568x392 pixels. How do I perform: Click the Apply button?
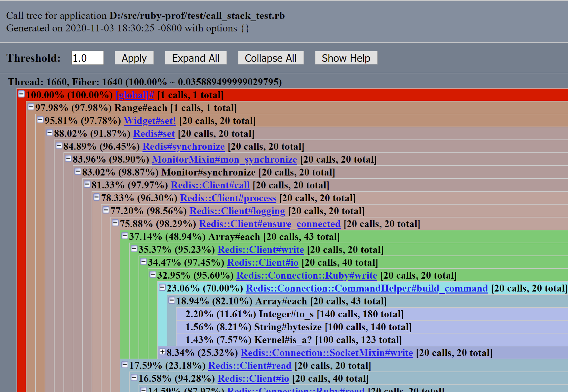pyautogui.click(x=134, y=58)
